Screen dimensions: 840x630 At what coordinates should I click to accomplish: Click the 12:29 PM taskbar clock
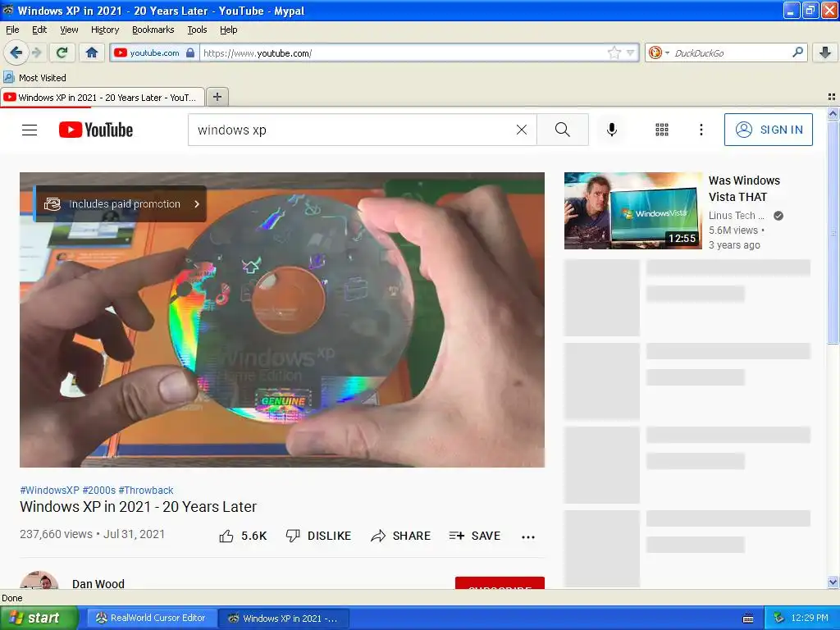[810, 618]
